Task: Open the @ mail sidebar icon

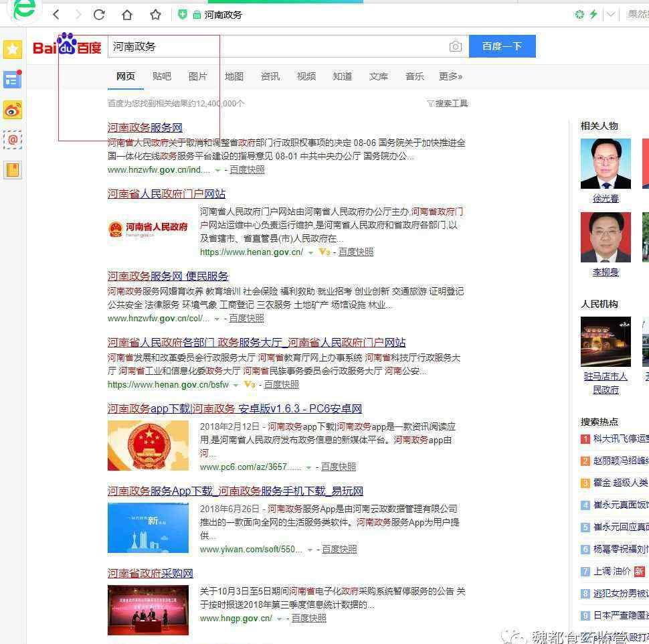Action: point(13,139)
